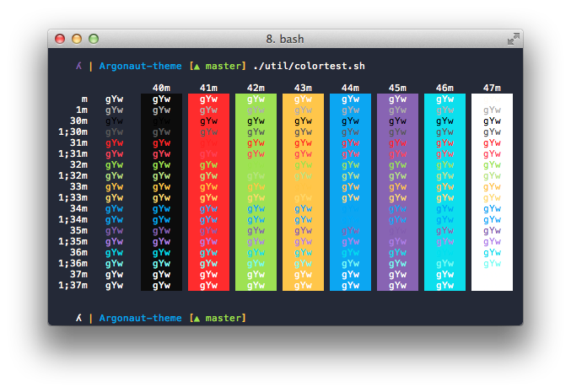
Task: Click the red 41m color column in the 31m row
Action: point(208,142)
